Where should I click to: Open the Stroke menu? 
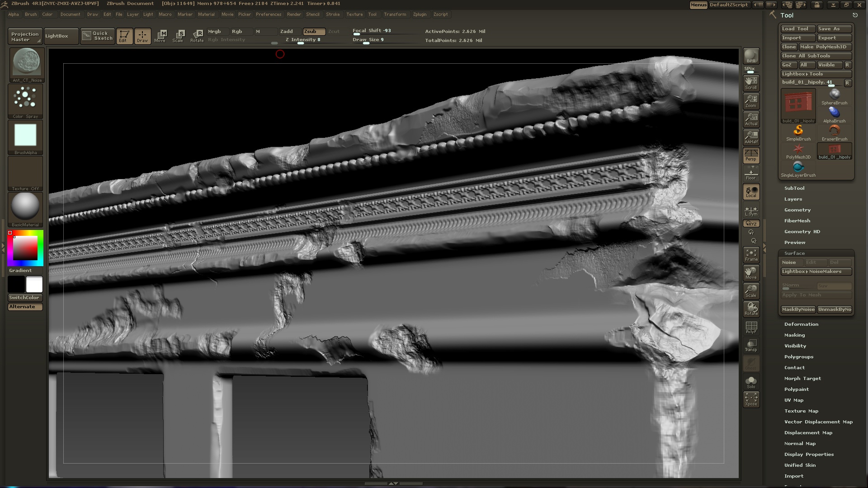tap(333, 14)
